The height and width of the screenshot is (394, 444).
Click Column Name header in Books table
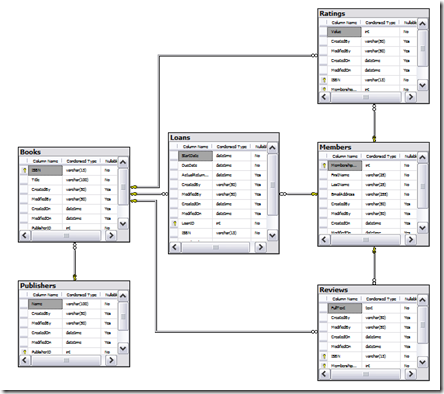(45, 161)
